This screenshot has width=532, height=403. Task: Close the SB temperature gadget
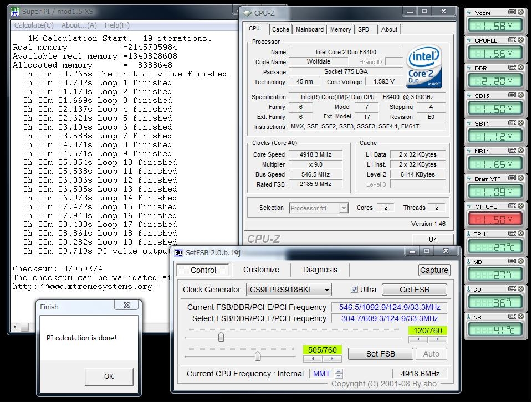[x=520, y=289]
